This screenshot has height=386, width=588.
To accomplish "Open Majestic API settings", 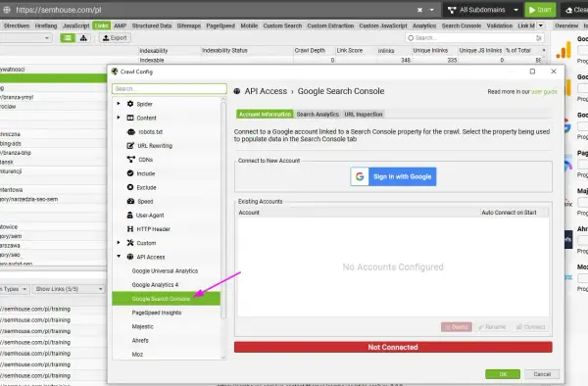I will tap(142, 326).
